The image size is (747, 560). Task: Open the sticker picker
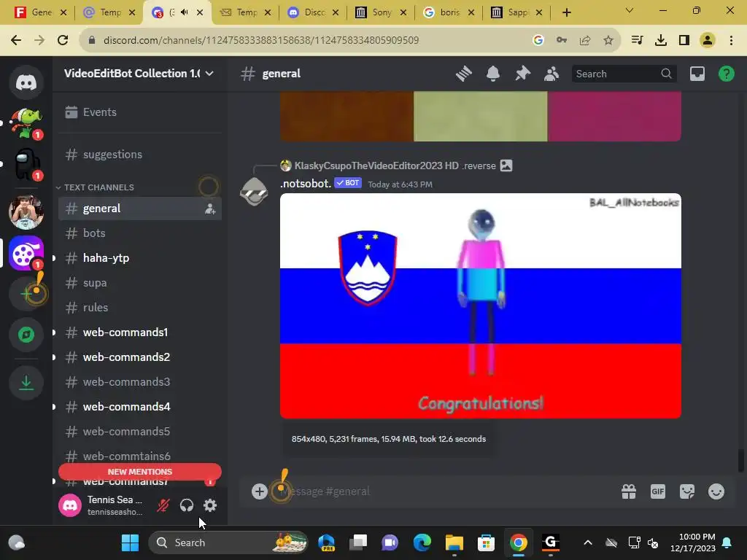[686, 491]
